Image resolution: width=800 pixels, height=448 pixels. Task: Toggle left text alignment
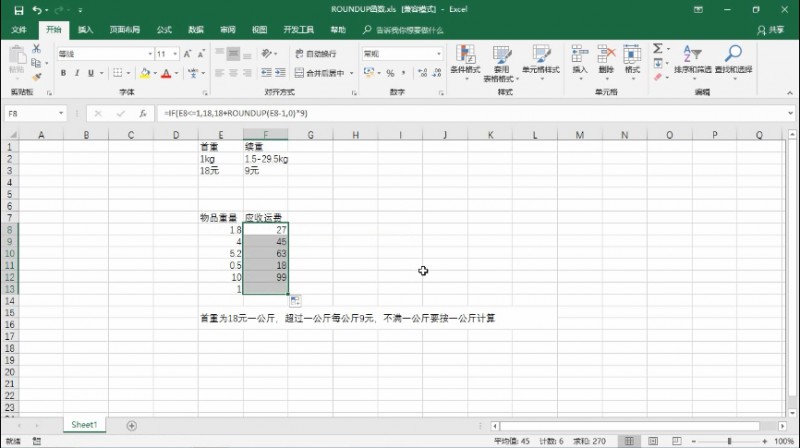[219, 73]
